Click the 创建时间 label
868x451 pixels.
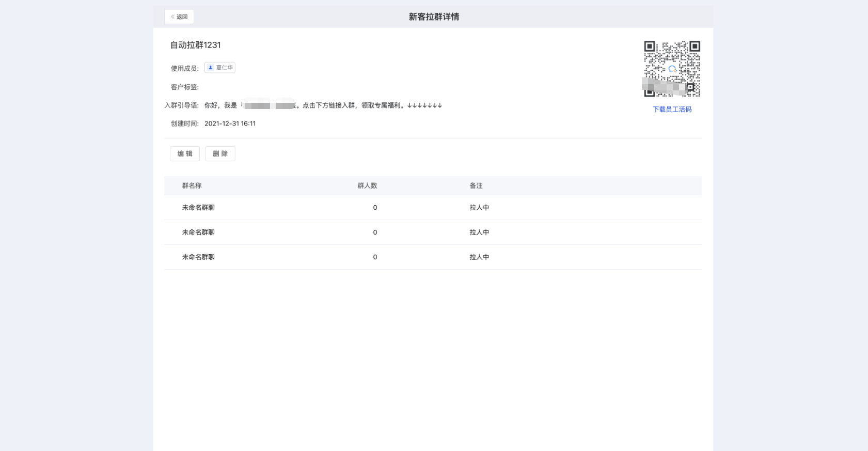point(185,123)
